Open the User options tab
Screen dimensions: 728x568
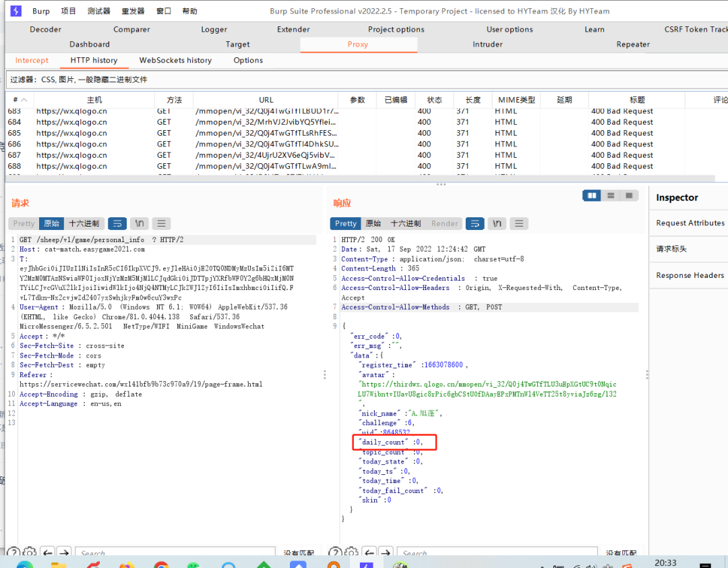pyautogui.click(x=510, y=29)
